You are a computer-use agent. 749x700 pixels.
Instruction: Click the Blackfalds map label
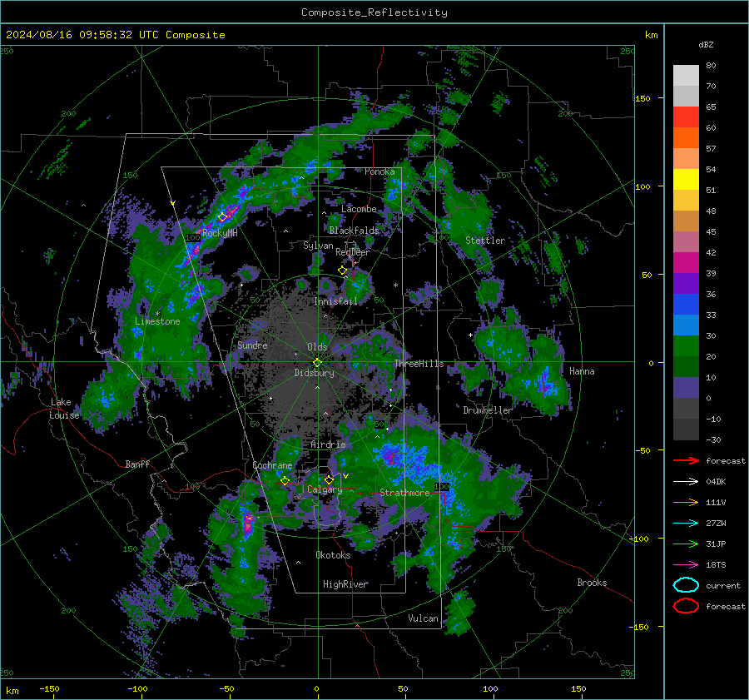(354, 231)
